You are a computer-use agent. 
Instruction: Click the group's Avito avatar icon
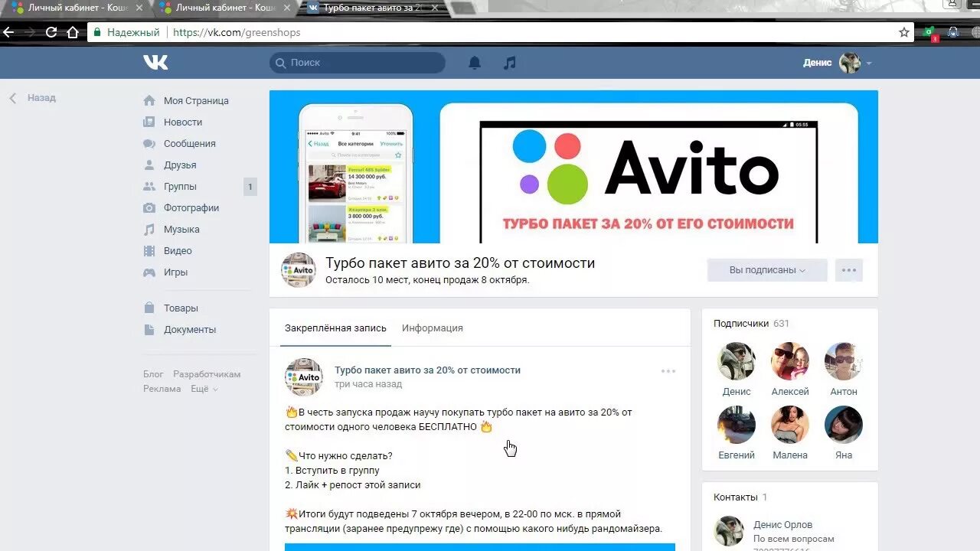[x=298, y=270]
